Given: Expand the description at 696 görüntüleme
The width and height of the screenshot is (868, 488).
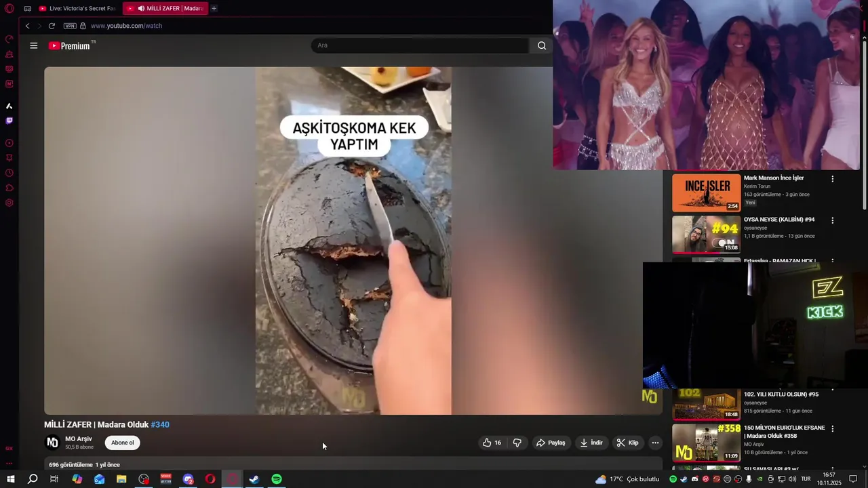Looking at the screenshot, I should click(84, 465).
